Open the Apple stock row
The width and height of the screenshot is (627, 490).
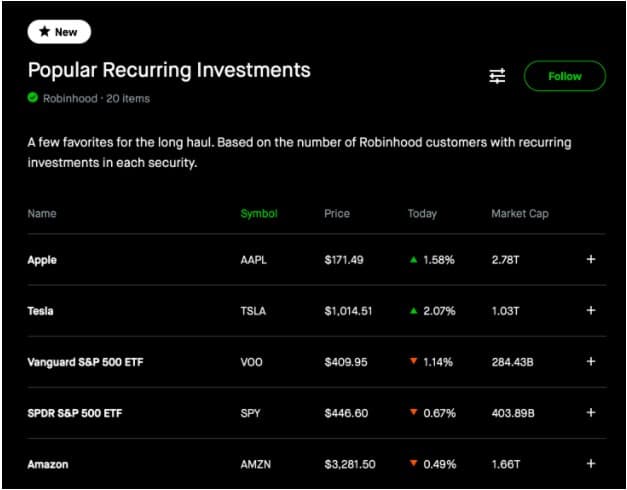click(317, 260)
